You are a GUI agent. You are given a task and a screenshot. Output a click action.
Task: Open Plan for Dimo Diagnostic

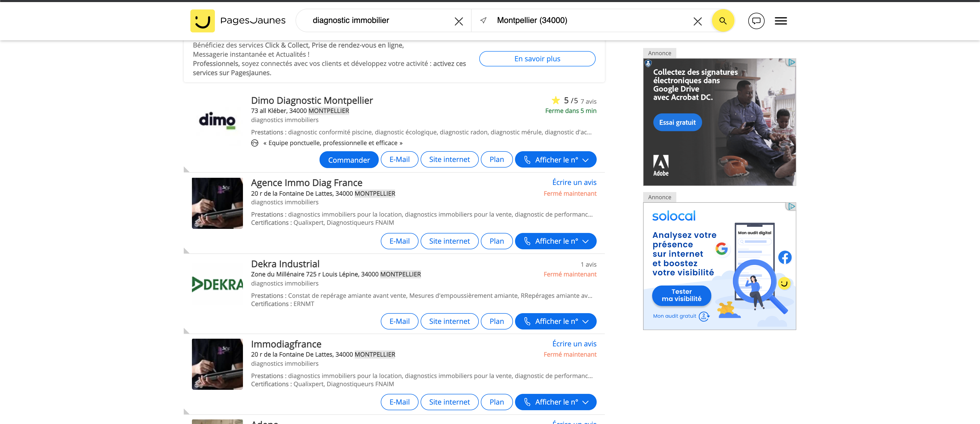pyautogui.click(x=496, y=159)
